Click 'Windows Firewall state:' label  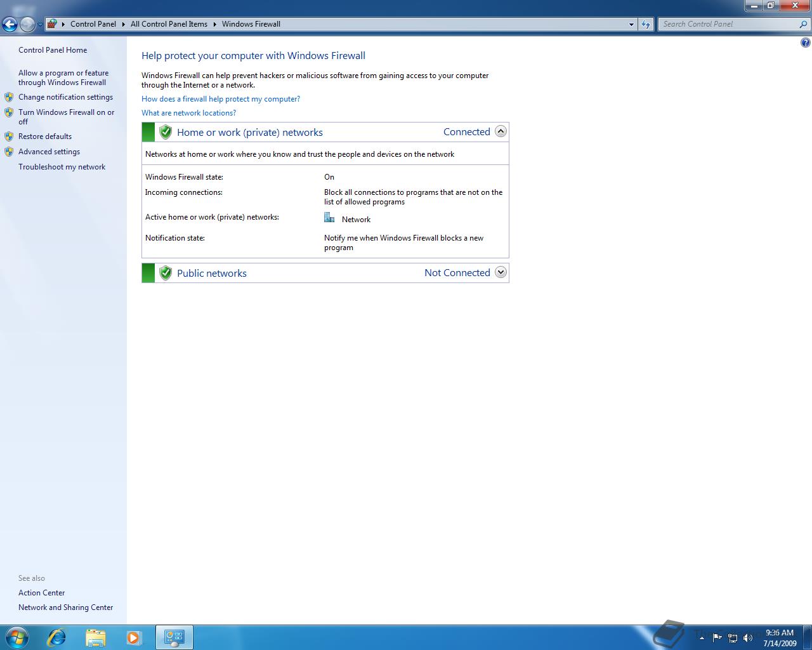click(x=184, y=177)
